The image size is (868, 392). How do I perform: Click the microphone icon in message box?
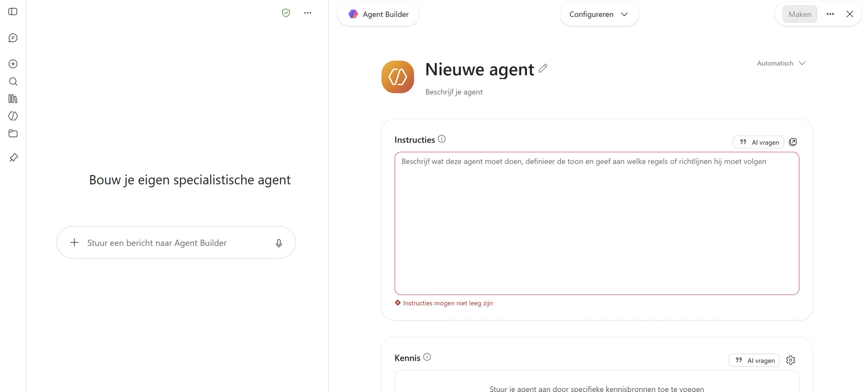[279, 243]
